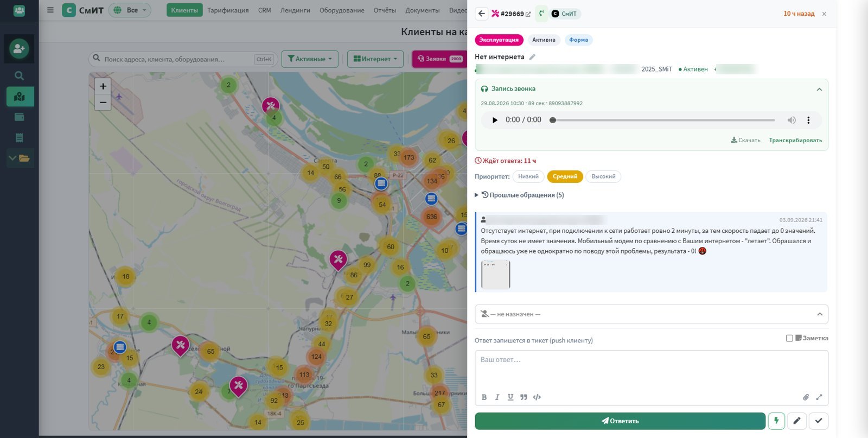This screenshot has height=438, width=868.
Task: Open the Тарификация menu tab
Action: (228, 10)
